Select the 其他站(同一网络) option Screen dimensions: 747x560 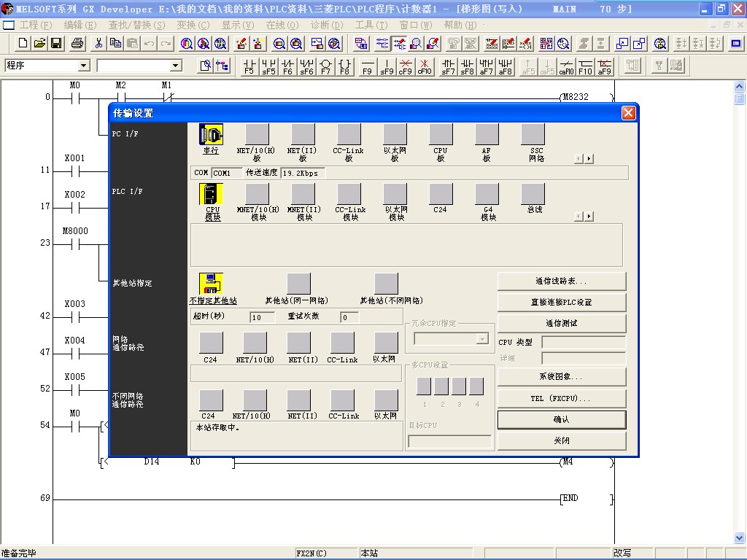click(x=298, y=282)
